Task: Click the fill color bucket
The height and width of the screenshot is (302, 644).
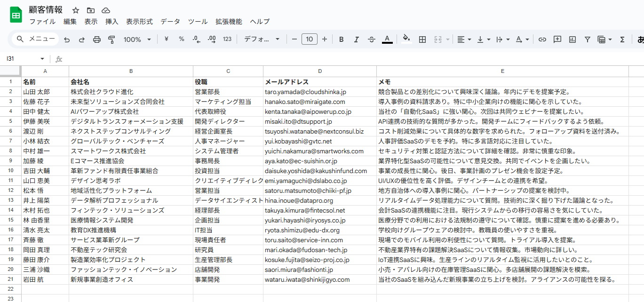Action: point(407,40)
